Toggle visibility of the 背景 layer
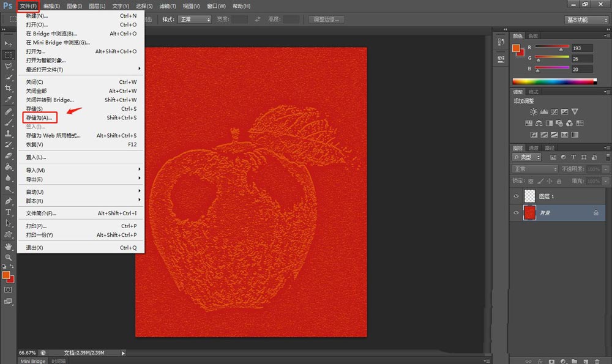Screen dimensions: 612x364 click(x=517, y=213)
